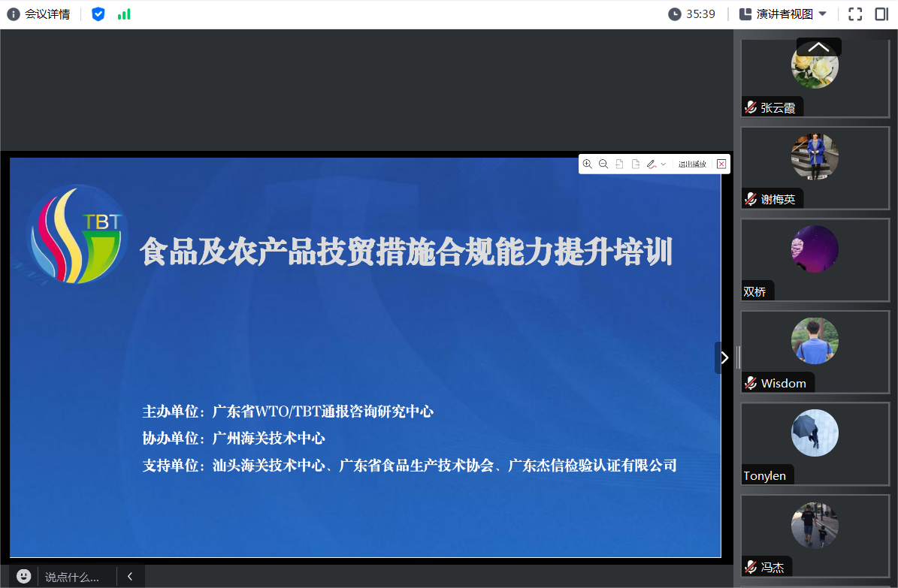Go to the previous slide page
This screenshot has height=588, width=898.
click(620, 164)
